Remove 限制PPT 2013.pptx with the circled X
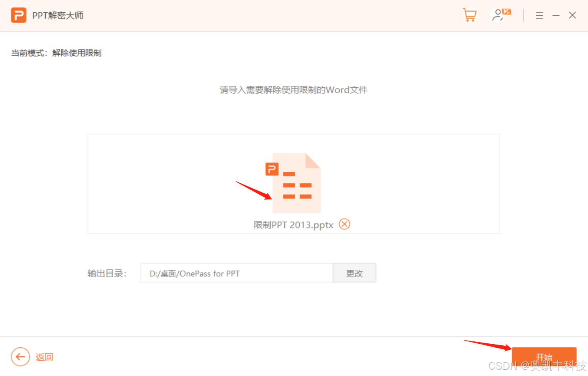Screen dimensions: 588x376 click(344, 224)
